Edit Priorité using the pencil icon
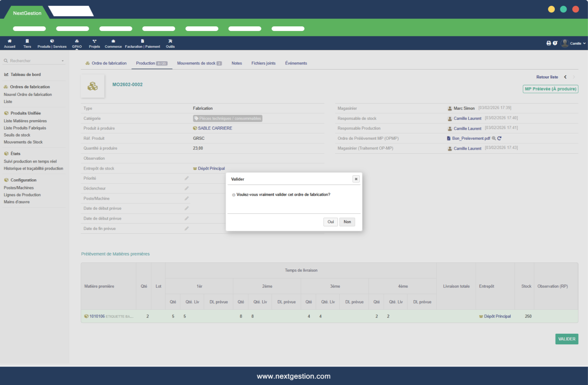Screen dimensions: 588x385 187,178
